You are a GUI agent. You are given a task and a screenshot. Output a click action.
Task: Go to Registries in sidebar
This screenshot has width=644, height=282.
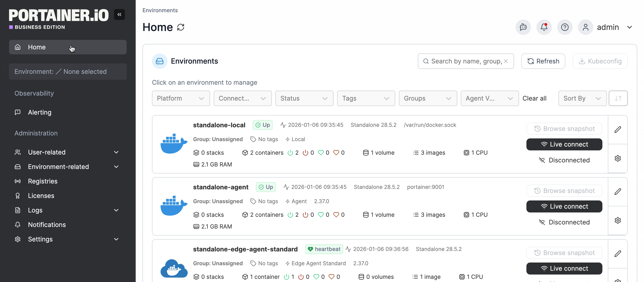coord(43,181)
